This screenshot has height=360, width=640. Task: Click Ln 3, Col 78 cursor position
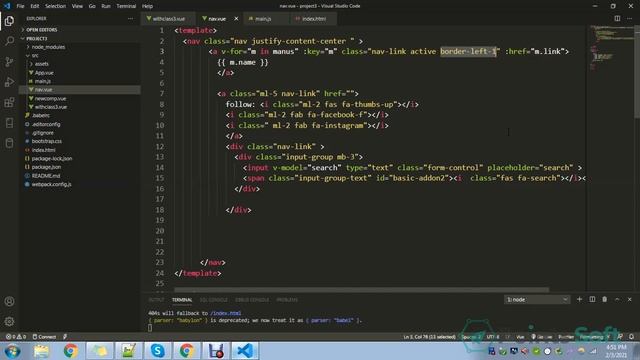[x=429, y=337]
